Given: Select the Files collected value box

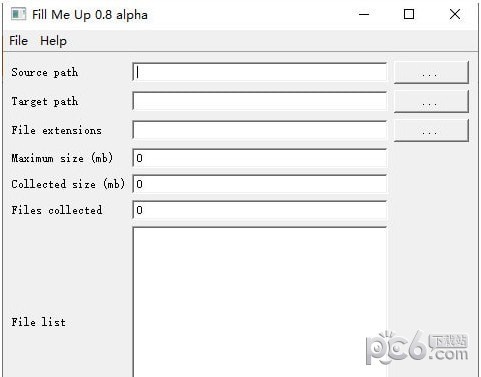Looking at the screenshot, I should pyautogui.click(x=260, y=210).
